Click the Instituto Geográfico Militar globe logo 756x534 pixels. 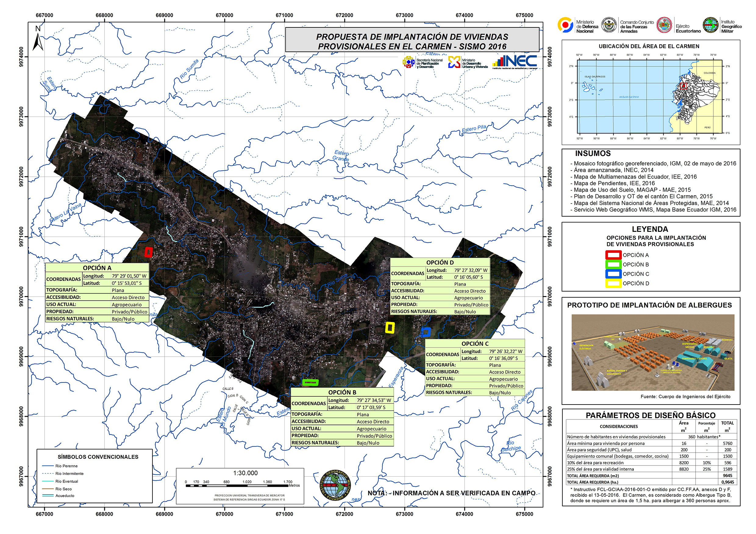711,25
